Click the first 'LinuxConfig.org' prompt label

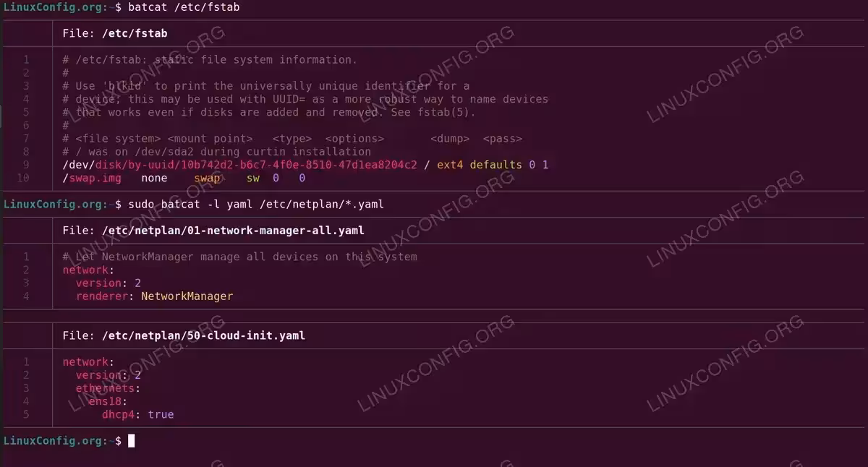pos(55,7)
